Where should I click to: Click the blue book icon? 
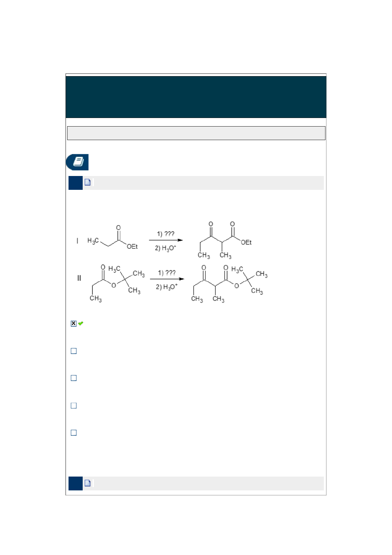pos(77,162)
